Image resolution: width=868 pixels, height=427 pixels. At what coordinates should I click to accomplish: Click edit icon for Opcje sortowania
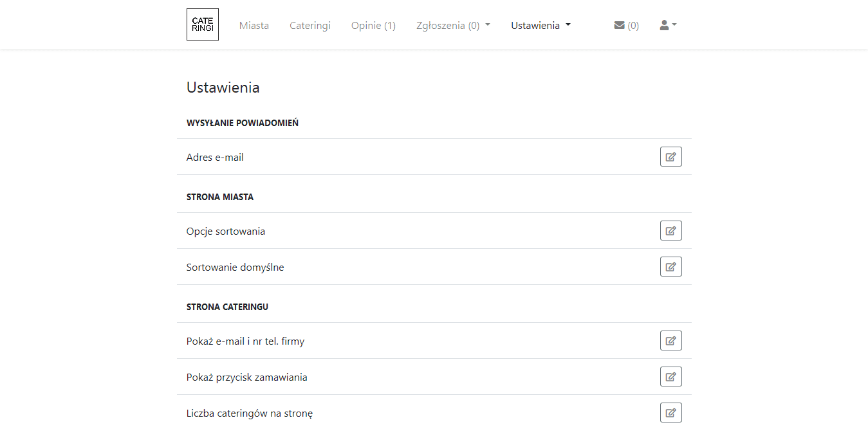pyautogui.click(x=670, y=231)
